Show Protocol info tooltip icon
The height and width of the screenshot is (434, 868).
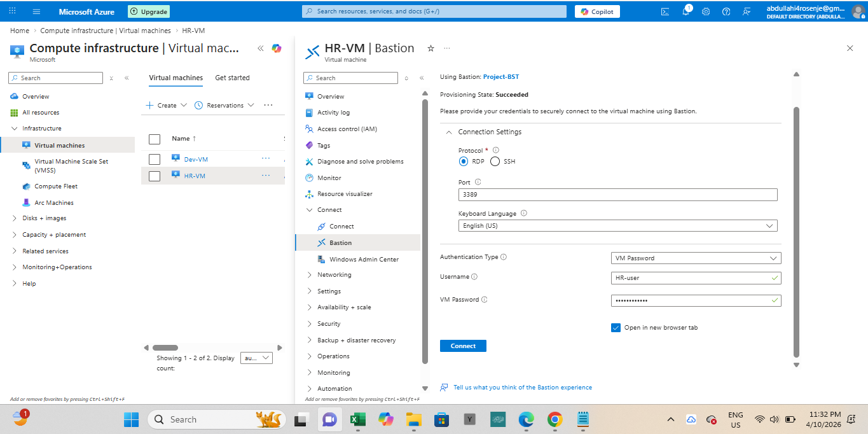496,150
